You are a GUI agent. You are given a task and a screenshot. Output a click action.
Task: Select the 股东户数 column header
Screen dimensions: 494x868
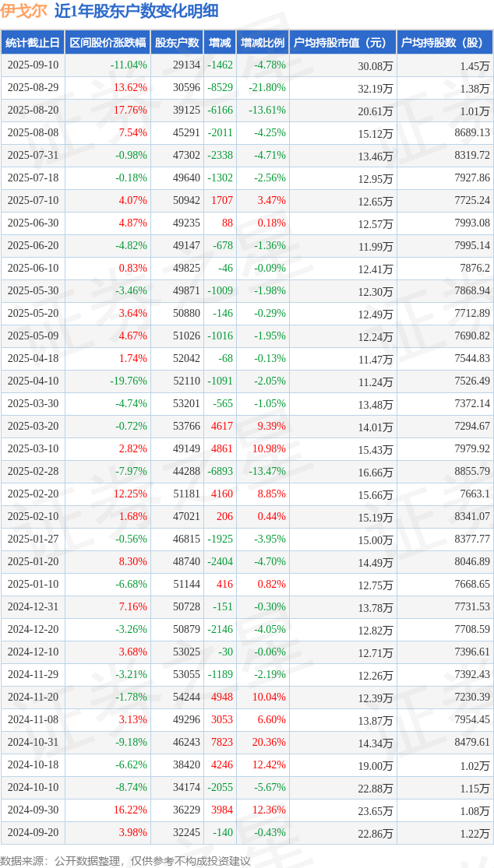pyautogui.click(x=177, y=42)
